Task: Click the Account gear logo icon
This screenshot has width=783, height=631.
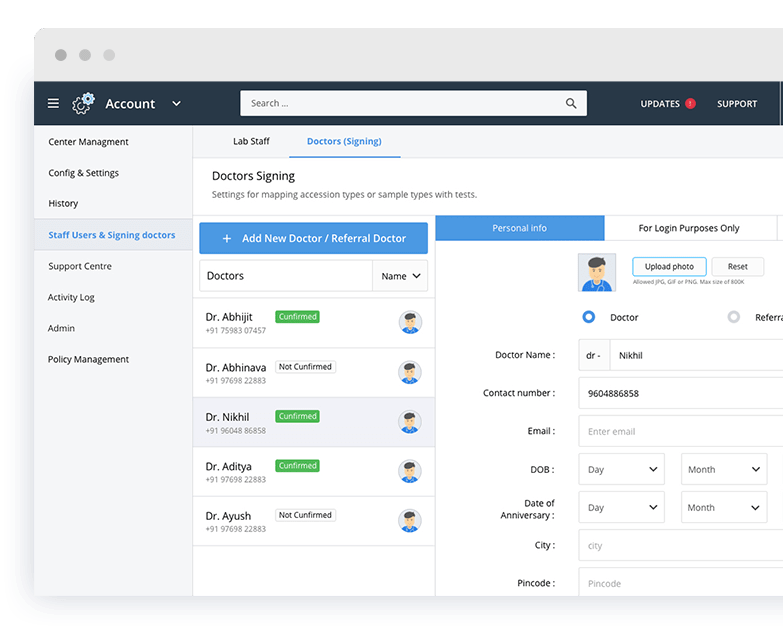Action: 83,103
